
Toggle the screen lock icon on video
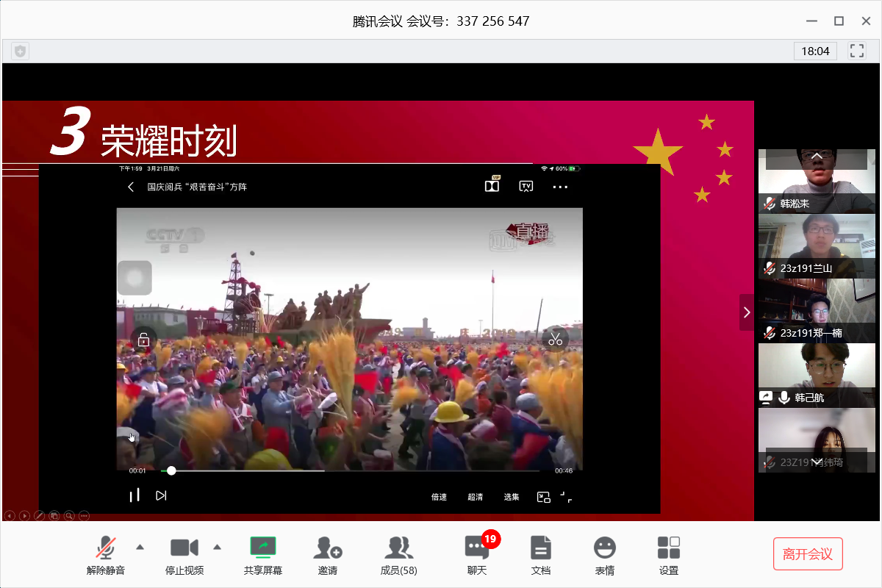[x=143, y=340]
